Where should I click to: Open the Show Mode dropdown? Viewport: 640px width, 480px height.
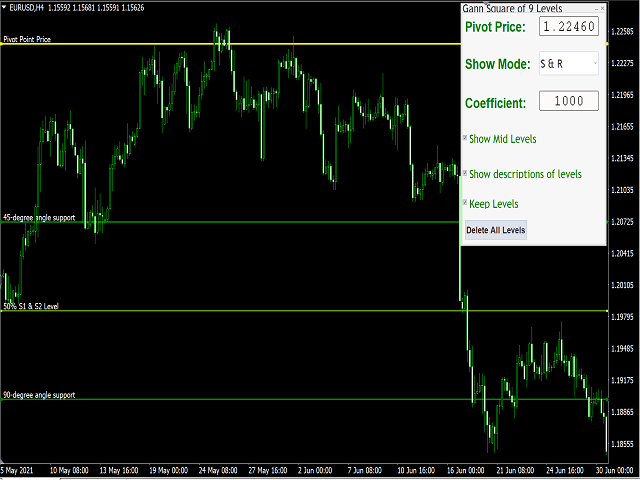pyautogui.click(x=568, y=64)
